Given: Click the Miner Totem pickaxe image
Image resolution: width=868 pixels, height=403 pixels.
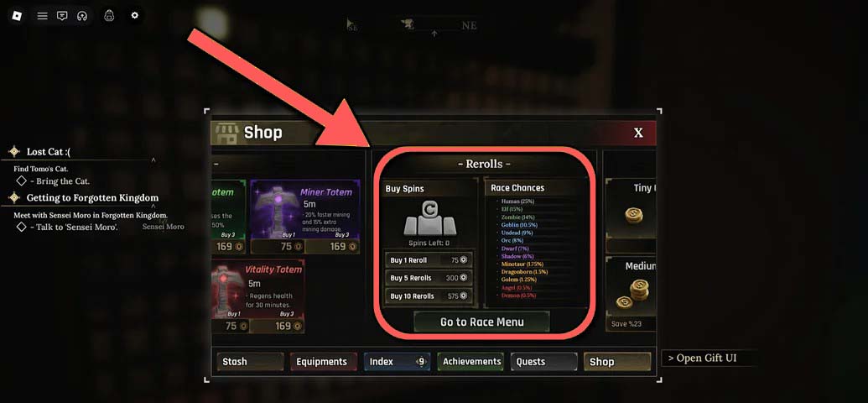Looking at the screenshot, I should (275, 210).
